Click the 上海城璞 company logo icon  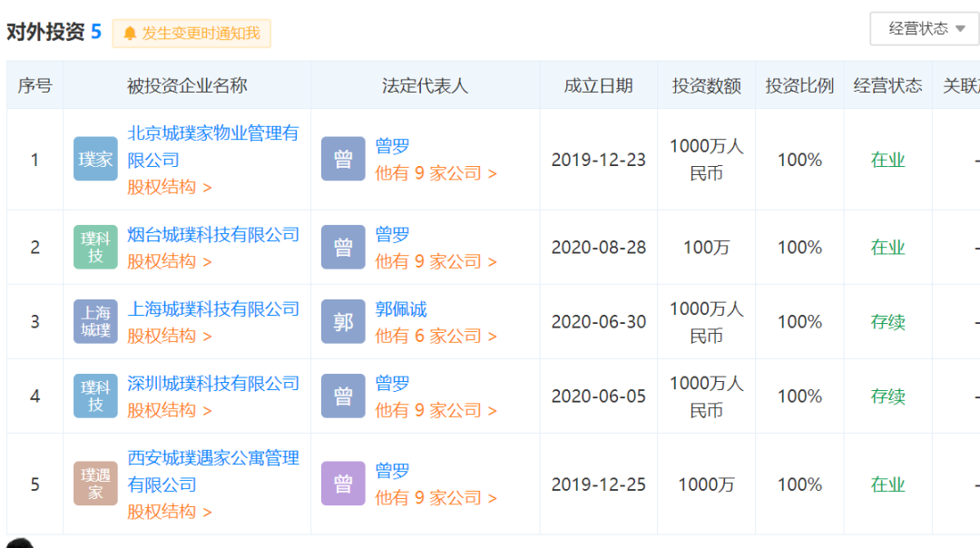tap(95, 321)
